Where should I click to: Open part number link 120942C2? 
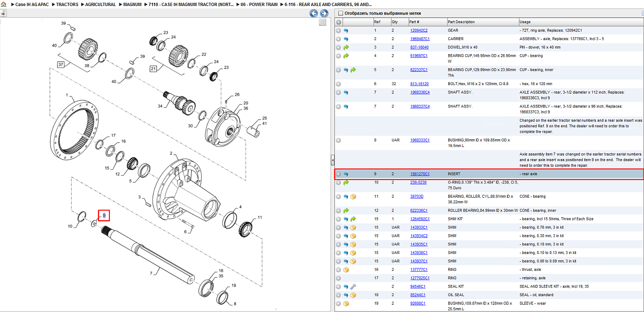(419, 31)
